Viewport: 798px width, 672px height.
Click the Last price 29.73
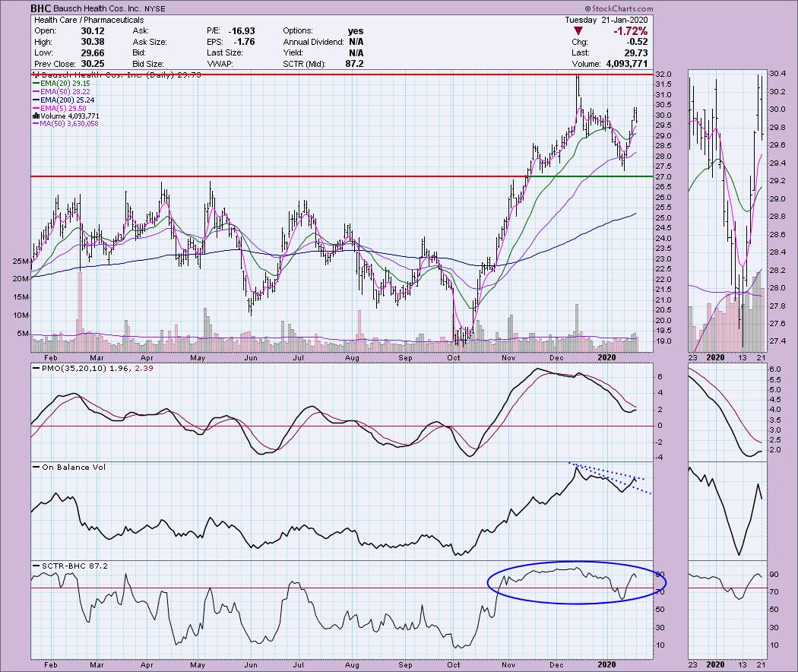636,53
